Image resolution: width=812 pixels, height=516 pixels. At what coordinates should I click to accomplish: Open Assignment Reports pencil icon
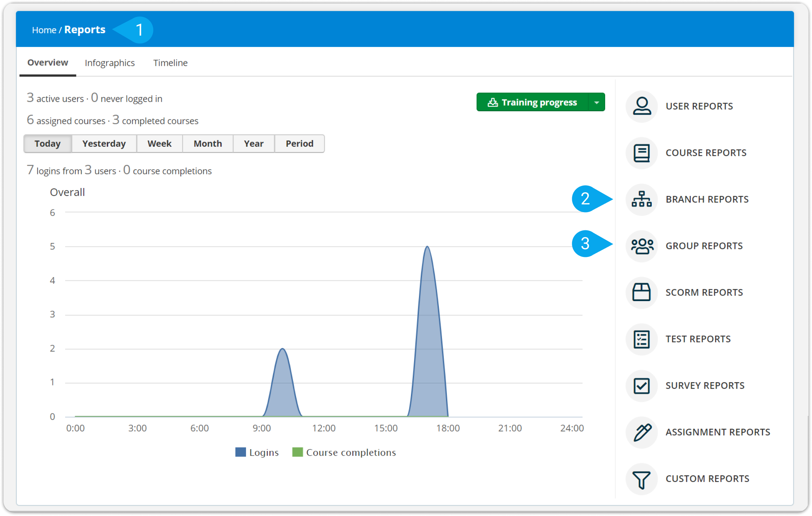(642, 432)
